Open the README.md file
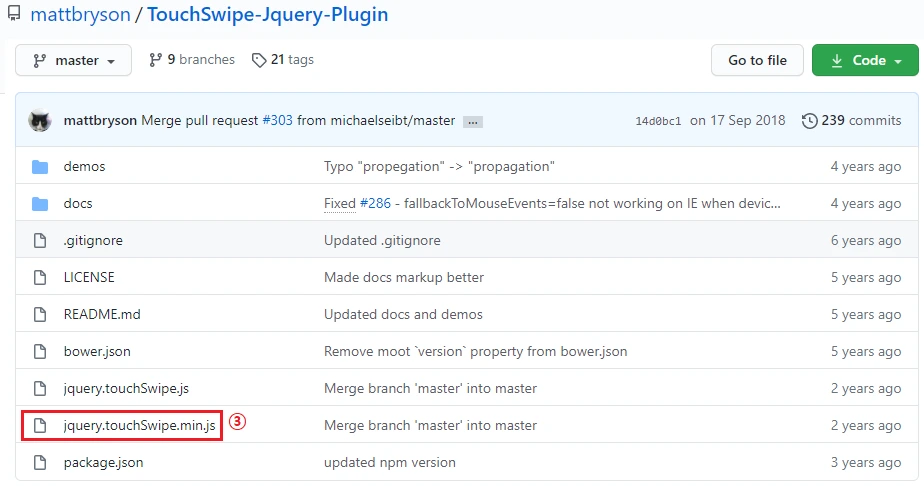 (x=102, y=315)
